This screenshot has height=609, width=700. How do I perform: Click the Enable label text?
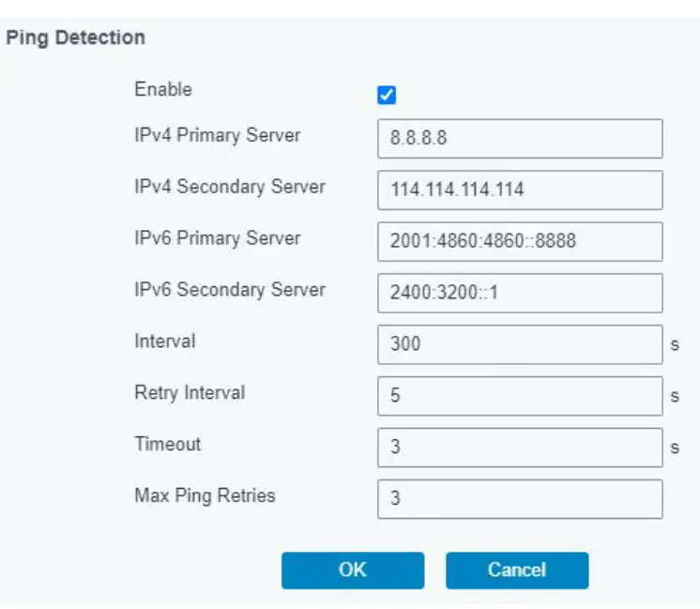(x=163, y=89)
